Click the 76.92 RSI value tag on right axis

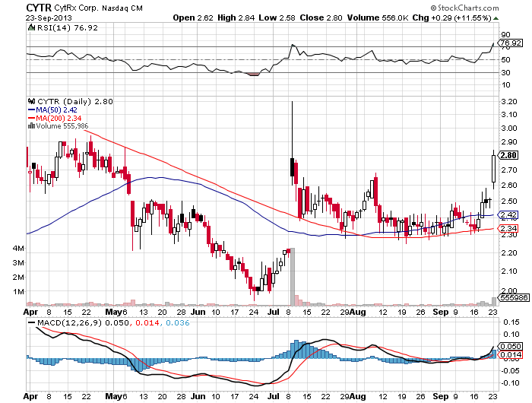tap(510, 43)
